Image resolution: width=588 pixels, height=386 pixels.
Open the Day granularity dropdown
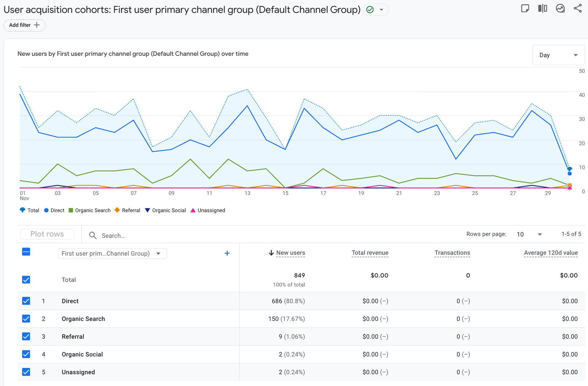[558, 55]
